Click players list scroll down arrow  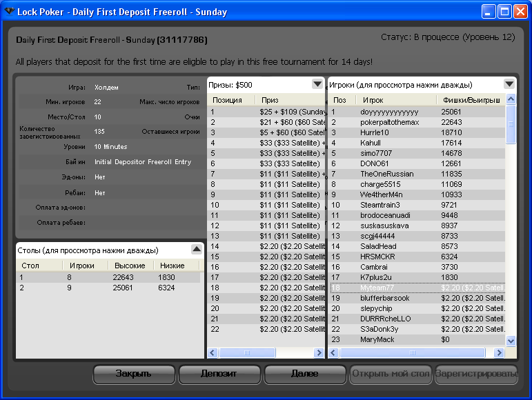511,341
